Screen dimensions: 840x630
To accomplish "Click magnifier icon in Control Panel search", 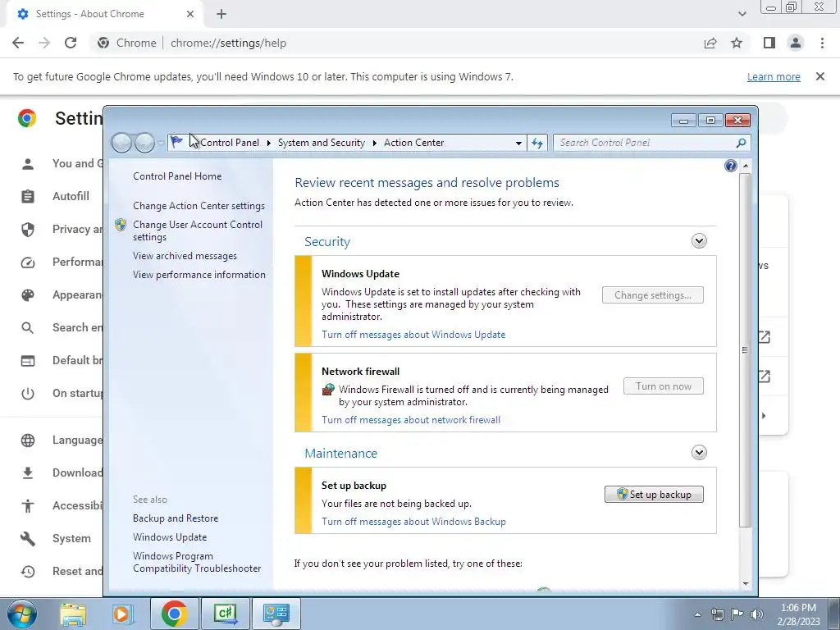I will pos(741,143).
